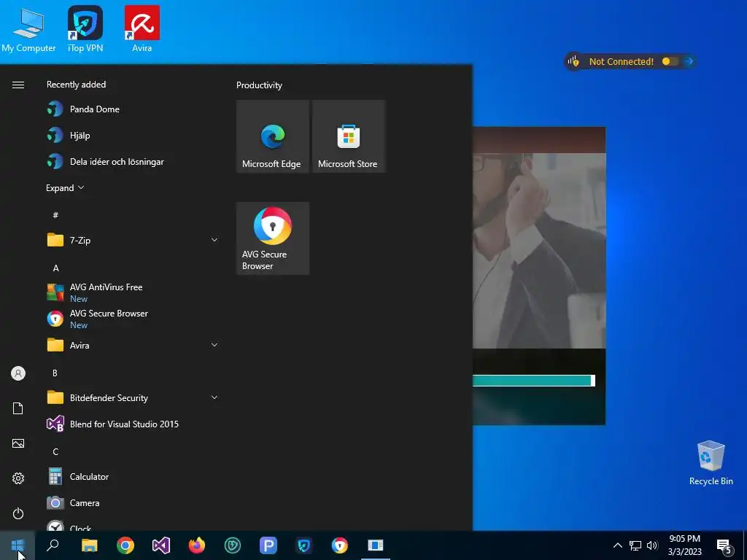
Task: Open iTop VPN taskbar icon
Action: [x=304, y=545]
